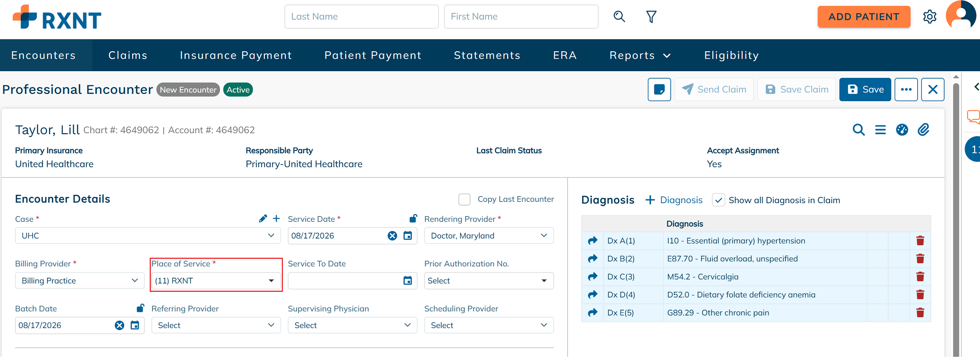Toggle the Batch Date lock icon
The image size is (980, 358).
(141, 308)
